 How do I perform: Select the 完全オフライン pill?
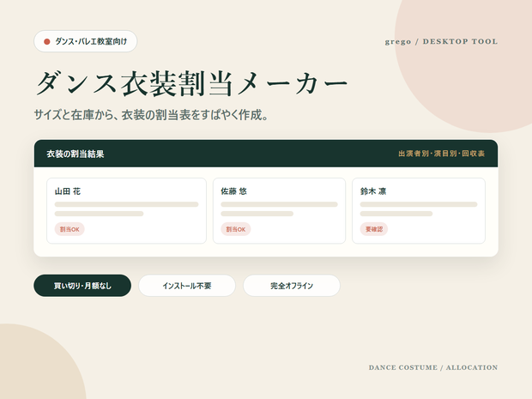[292, 286]
